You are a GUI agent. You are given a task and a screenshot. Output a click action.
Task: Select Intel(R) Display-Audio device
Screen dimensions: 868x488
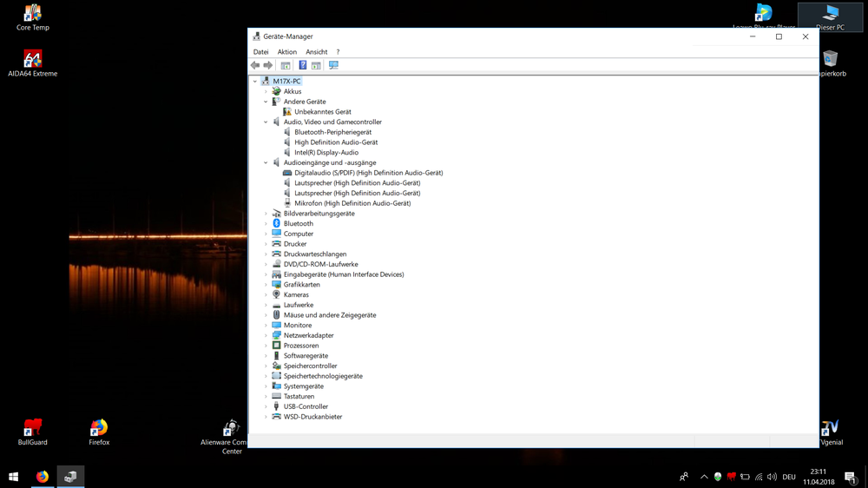tap(325, 153)
